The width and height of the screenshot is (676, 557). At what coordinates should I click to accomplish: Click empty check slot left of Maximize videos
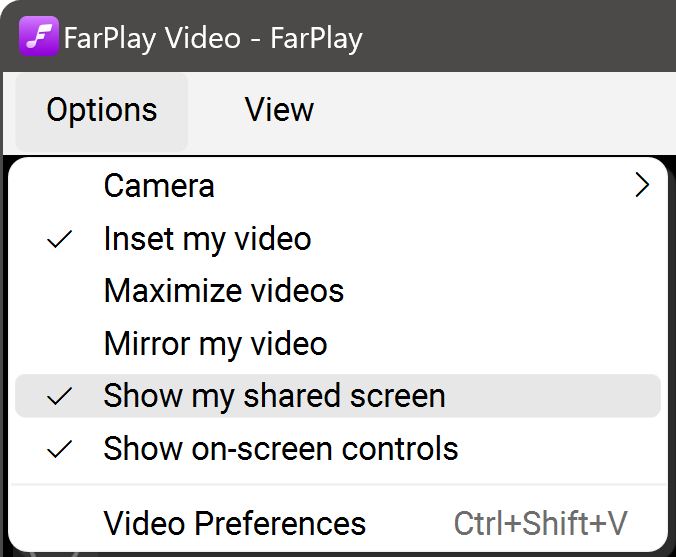tap(60, 291)
